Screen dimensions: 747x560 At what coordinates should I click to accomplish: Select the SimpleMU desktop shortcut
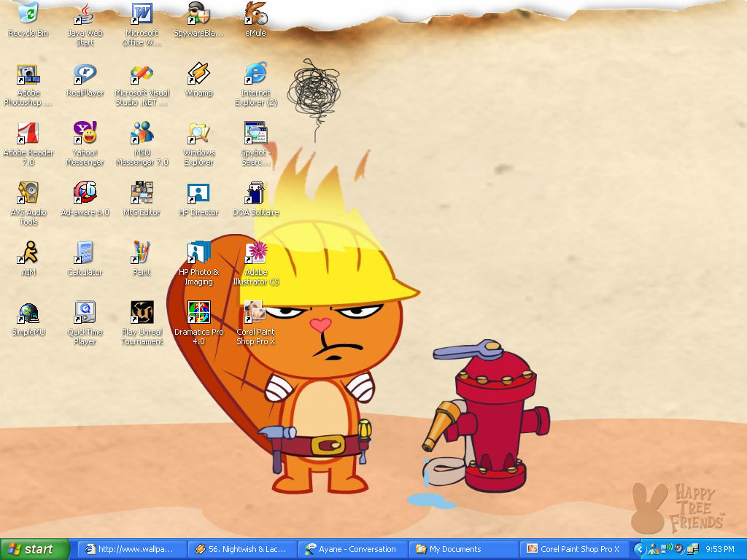tap(28, 319)
